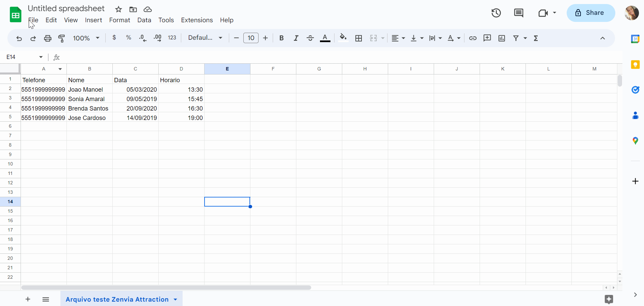Open version history

tap(496, 13)
